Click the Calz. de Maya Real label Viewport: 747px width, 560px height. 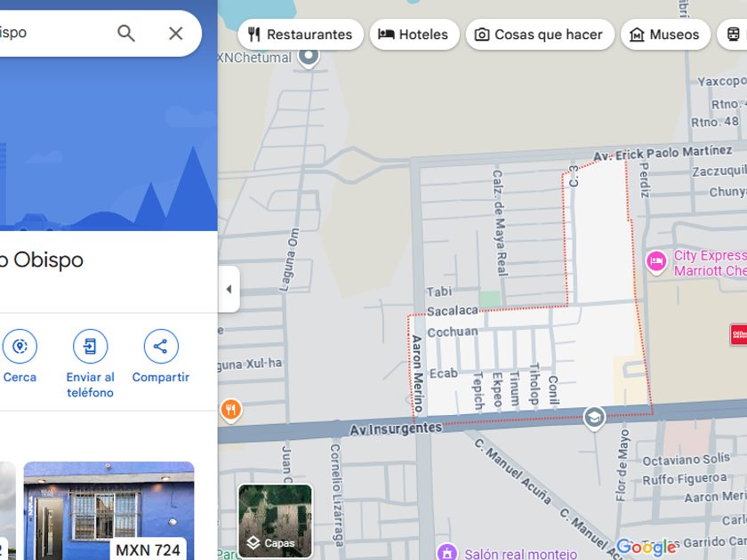click(x=499, y=223)
